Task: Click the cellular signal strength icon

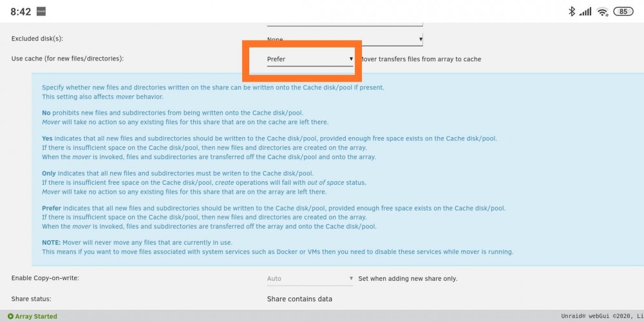Action: coord(585,12)
